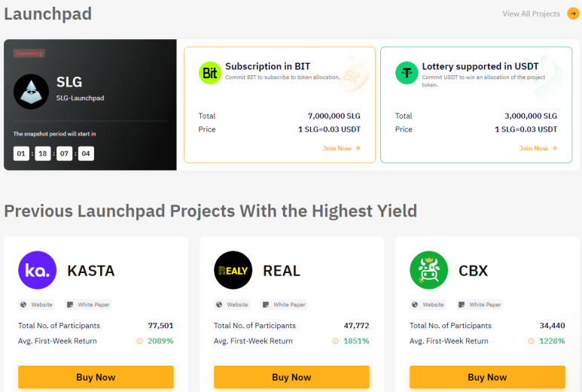Image resolution: width=582 pixels, height=392 pixels.
Task: Click the View All Projects arrow icon
Action: (573, 14)
